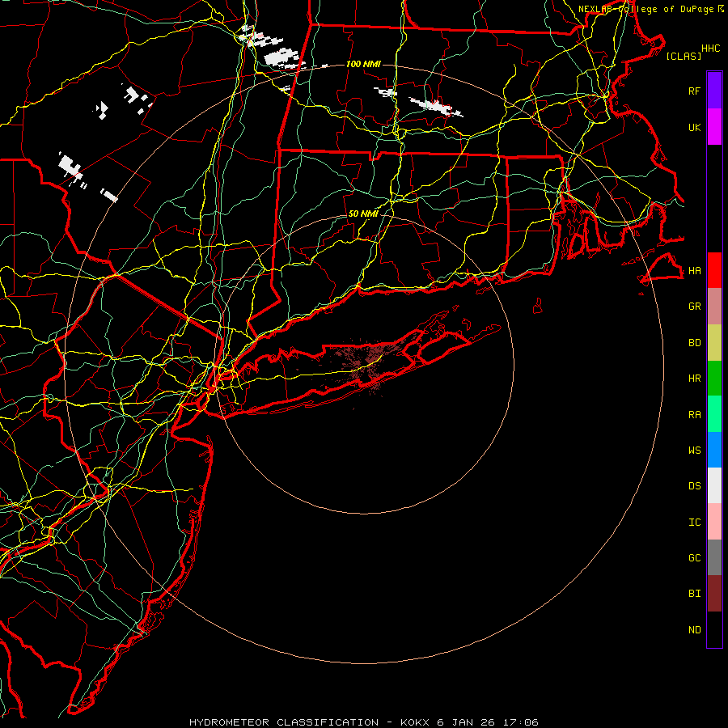The height and width of the screenshot is (728, 728).
Task: Click the magenta UK legend color swatch
Action: [714, 127]
